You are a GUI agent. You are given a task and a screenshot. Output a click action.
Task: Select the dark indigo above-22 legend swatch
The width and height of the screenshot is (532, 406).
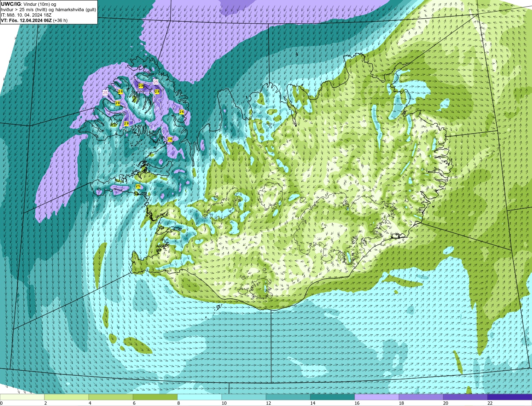tap(510, 397)
